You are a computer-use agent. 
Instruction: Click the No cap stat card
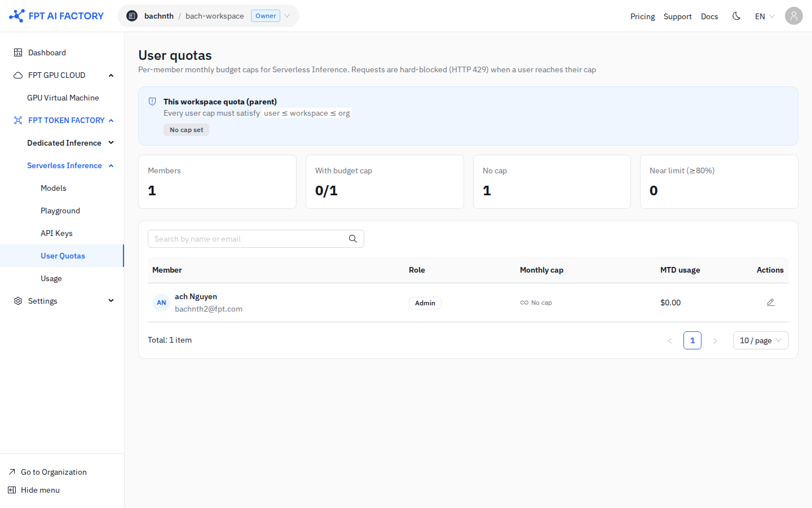[x=552, y=182]
